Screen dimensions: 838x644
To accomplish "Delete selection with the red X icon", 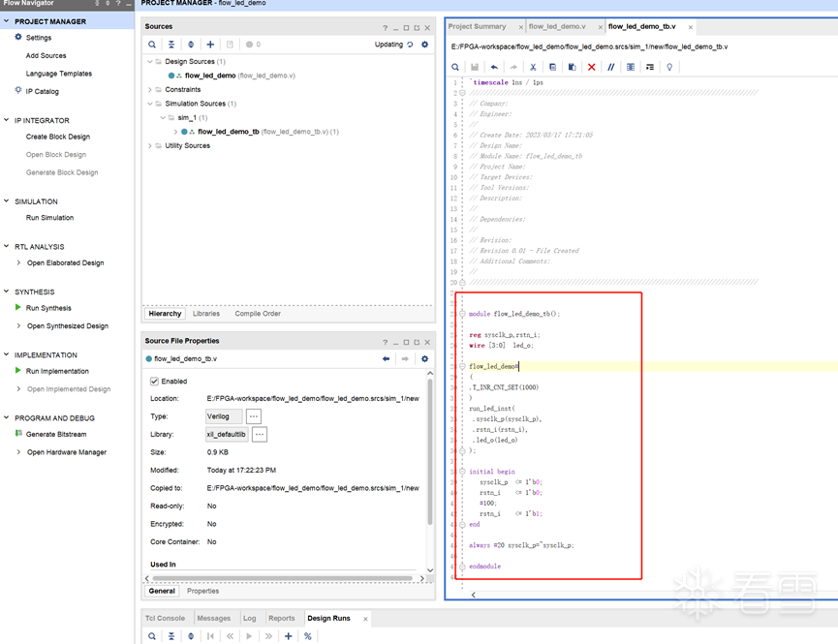I will click(592, 67).
